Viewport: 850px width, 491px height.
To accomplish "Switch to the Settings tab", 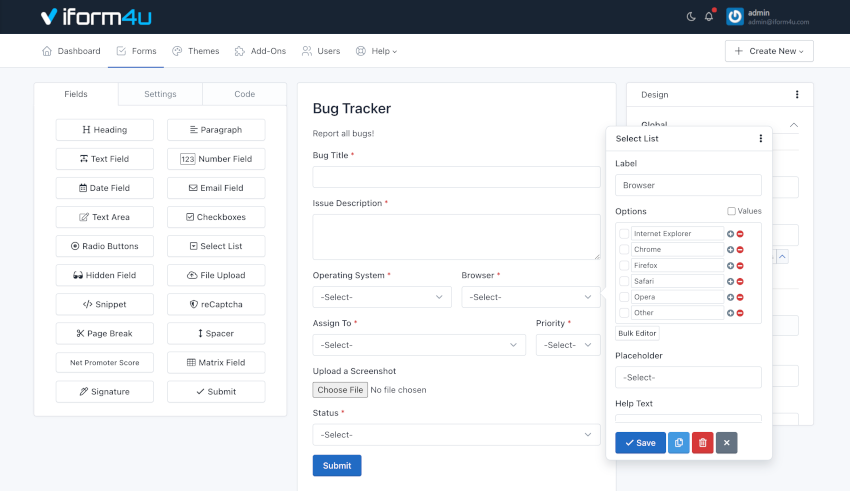I will point(160,94).
